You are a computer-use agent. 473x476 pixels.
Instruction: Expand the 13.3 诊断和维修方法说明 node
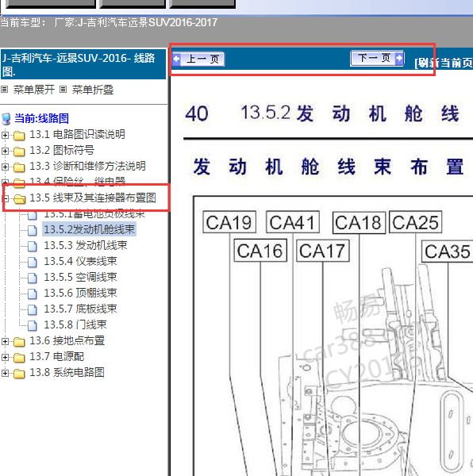(5, 167)
